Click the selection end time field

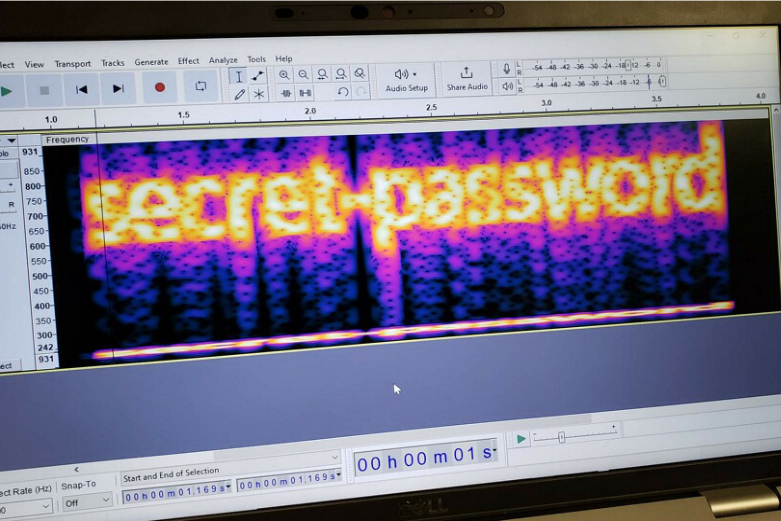pos(290,482)
